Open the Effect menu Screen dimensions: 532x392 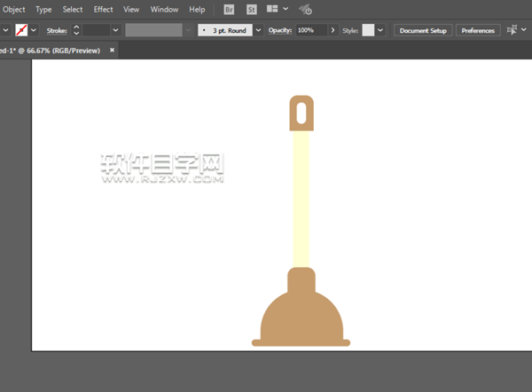[103, 9]
